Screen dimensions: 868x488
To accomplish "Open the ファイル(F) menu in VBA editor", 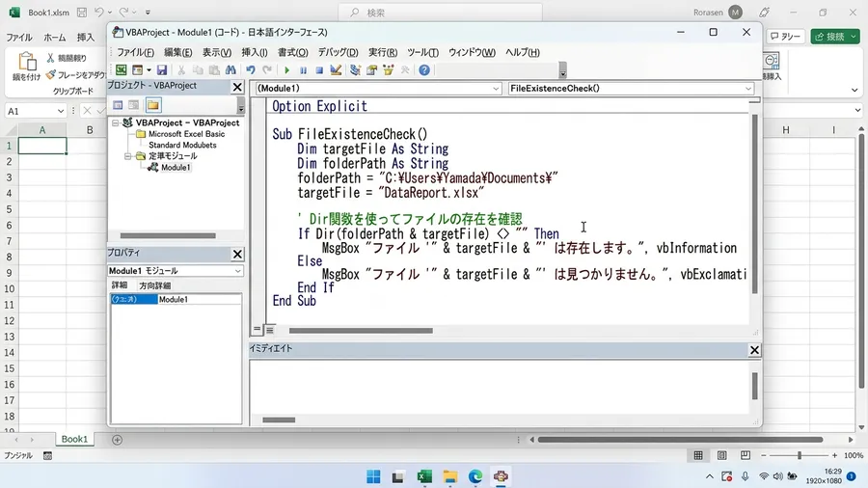I will tap(135, 53).
